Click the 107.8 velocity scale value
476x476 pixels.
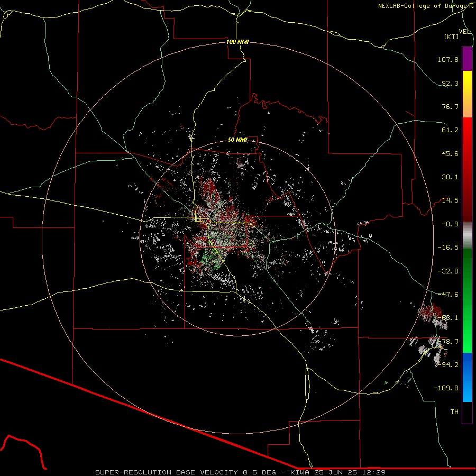448,59
